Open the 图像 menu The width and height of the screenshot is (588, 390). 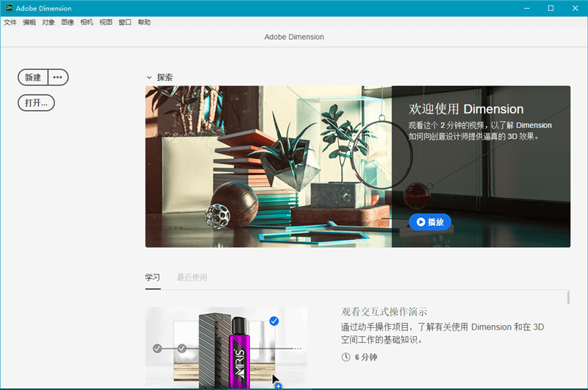68,23
